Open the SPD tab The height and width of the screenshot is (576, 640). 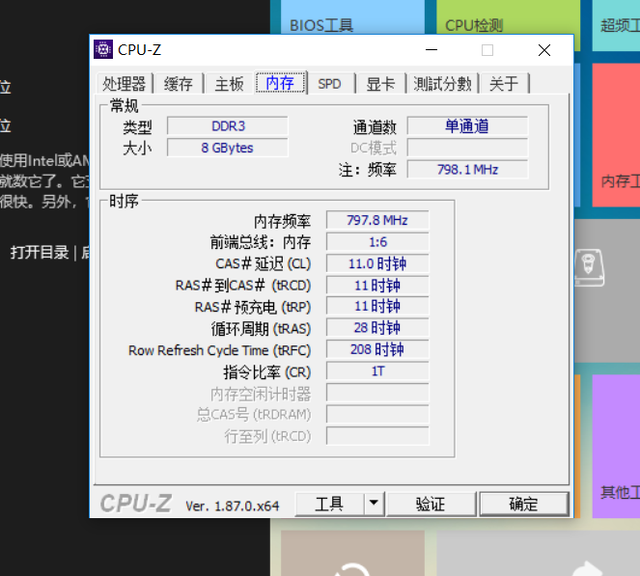point(330,84)
